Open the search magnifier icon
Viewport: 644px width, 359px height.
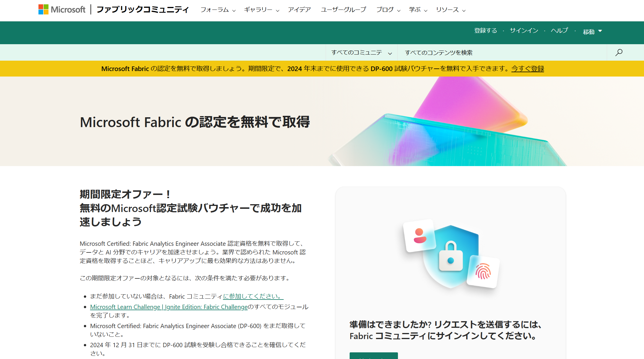click(619, 52)
